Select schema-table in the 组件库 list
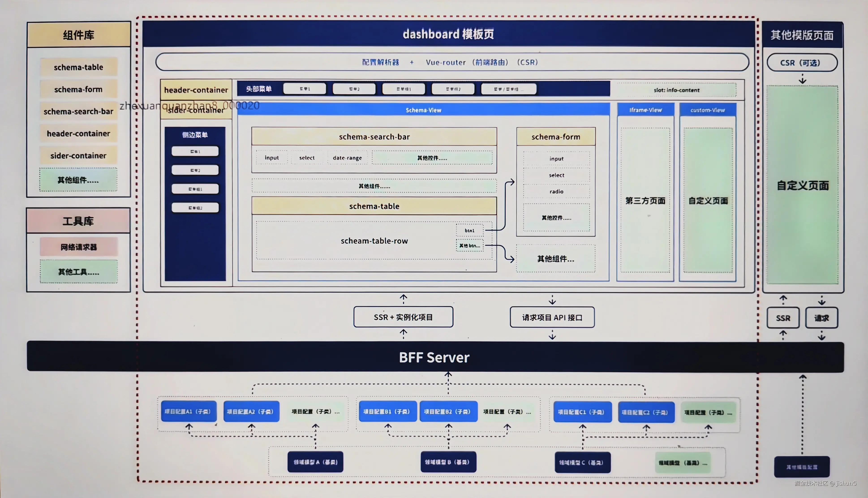 tap(78, 67)
